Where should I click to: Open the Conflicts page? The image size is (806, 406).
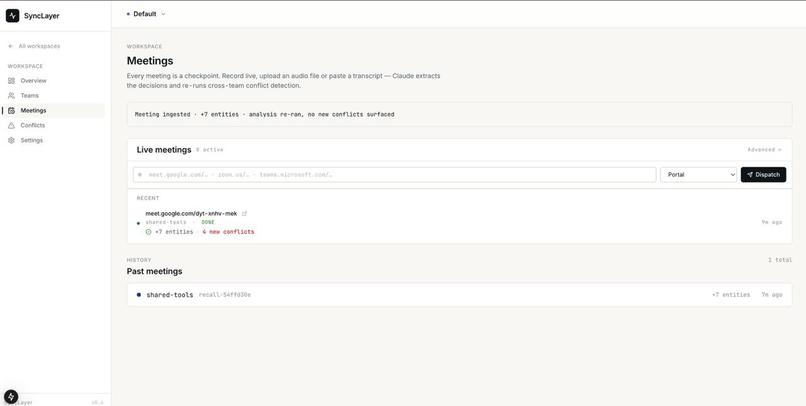click(32, 125)
